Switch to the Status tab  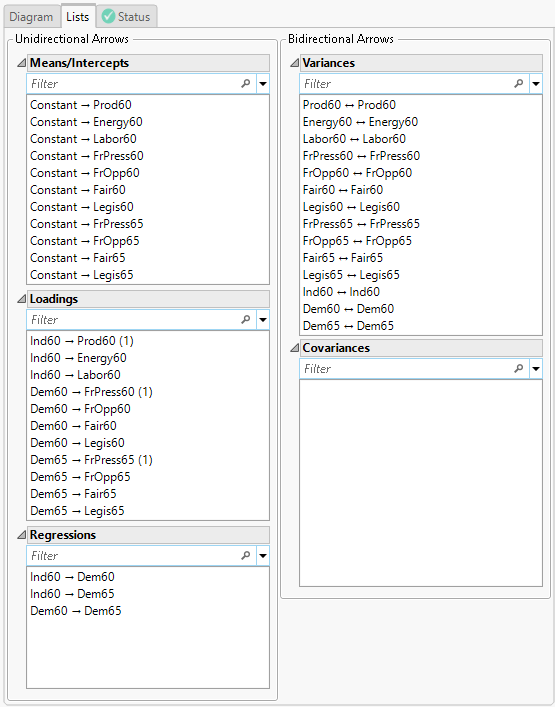click(x=127, y=17)
